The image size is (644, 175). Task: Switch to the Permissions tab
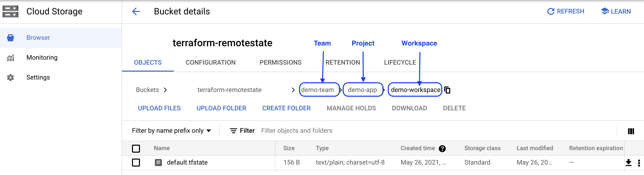(x=280, y=62)
